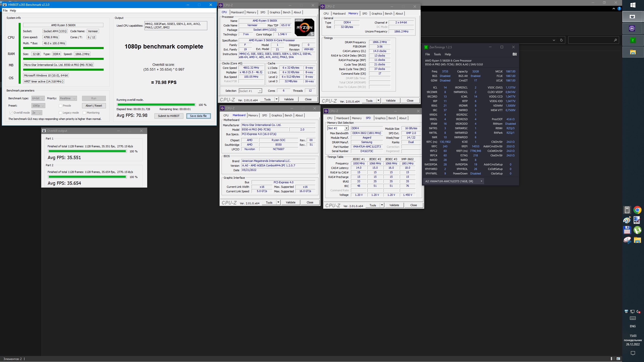Switch Explorer to large icons view
The width and height of the screenshot is (644, 362).
(618, 358)
